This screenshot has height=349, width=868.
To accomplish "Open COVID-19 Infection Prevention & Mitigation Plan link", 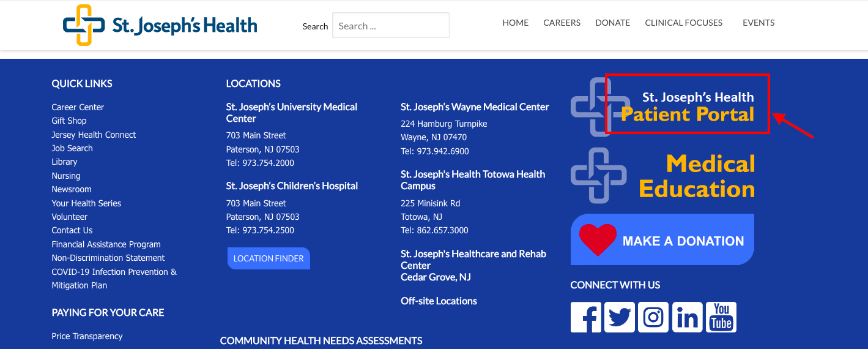I will pyautogui.click(x=114, y=279).
